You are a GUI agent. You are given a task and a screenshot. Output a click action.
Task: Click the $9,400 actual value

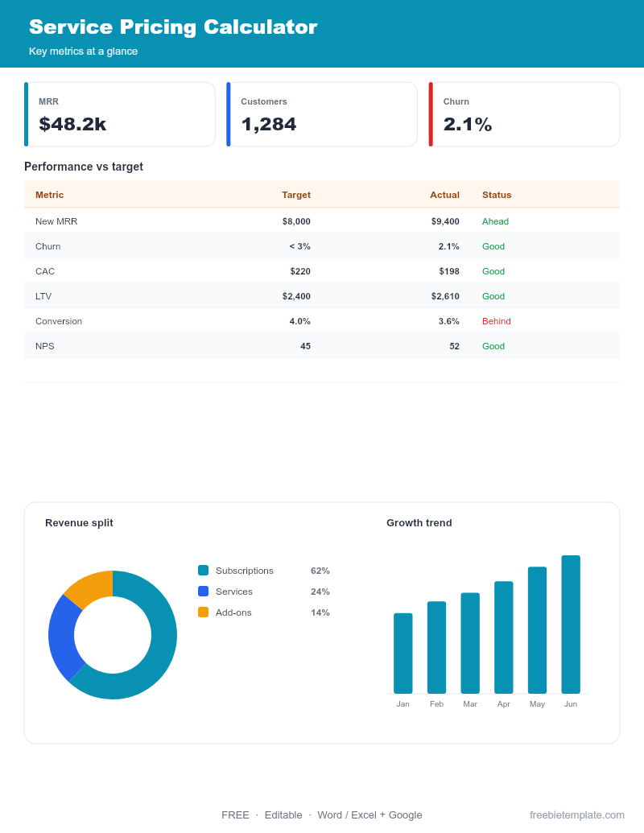point(445,221)
